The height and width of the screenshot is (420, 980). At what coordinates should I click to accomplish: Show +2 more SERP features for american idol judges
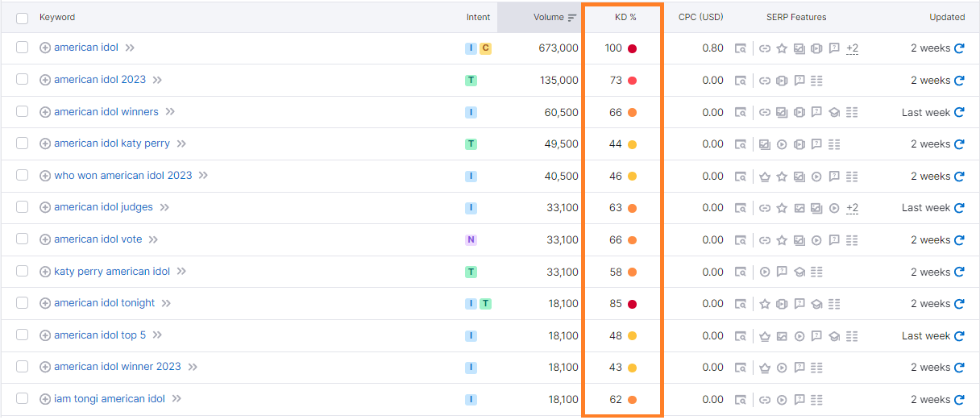pos(852,208)
